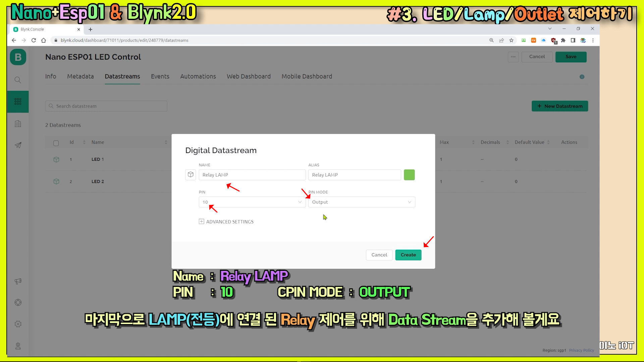The height and width of the screenshot is (362, 644).
Task: Click the top Cancel button beside Save
Action: pyautogui.click(x=537, y=57)
